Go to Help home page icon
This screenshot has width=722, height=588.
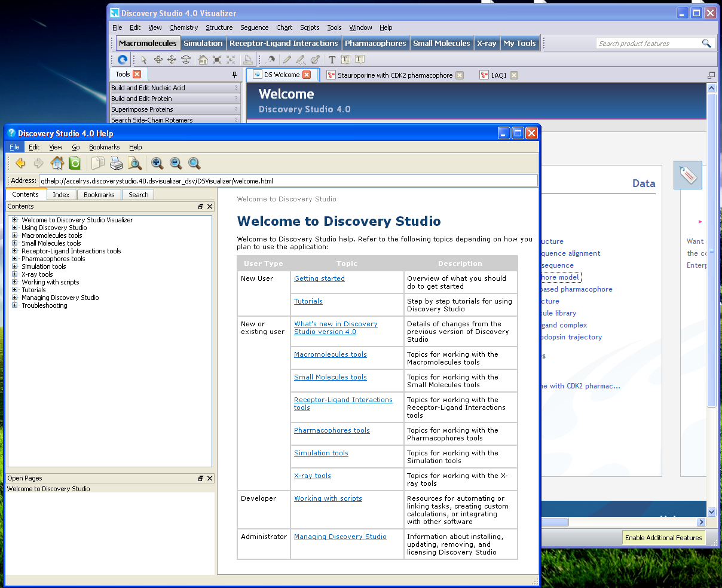(x=57, y=163)
